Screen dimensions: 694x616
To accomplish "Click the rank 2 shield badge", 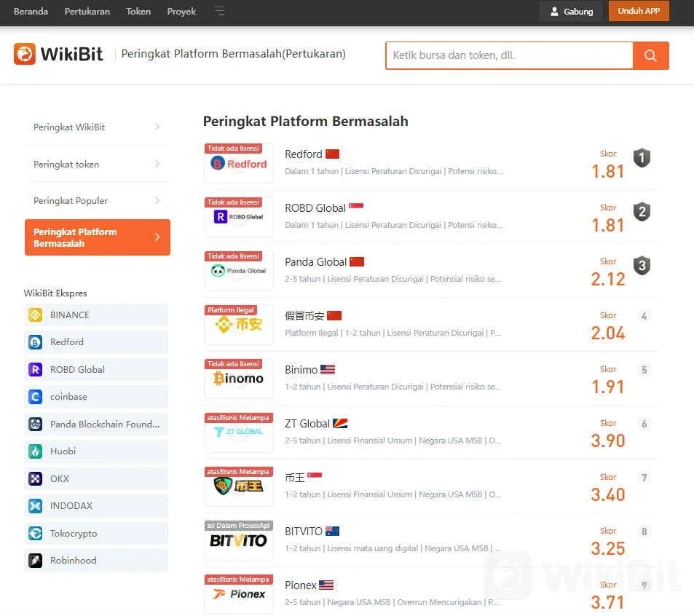I will click(x=642, y=212).
